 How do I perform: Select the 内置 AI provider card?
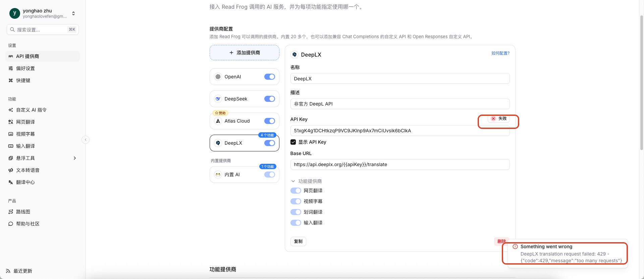coord(245,175)
